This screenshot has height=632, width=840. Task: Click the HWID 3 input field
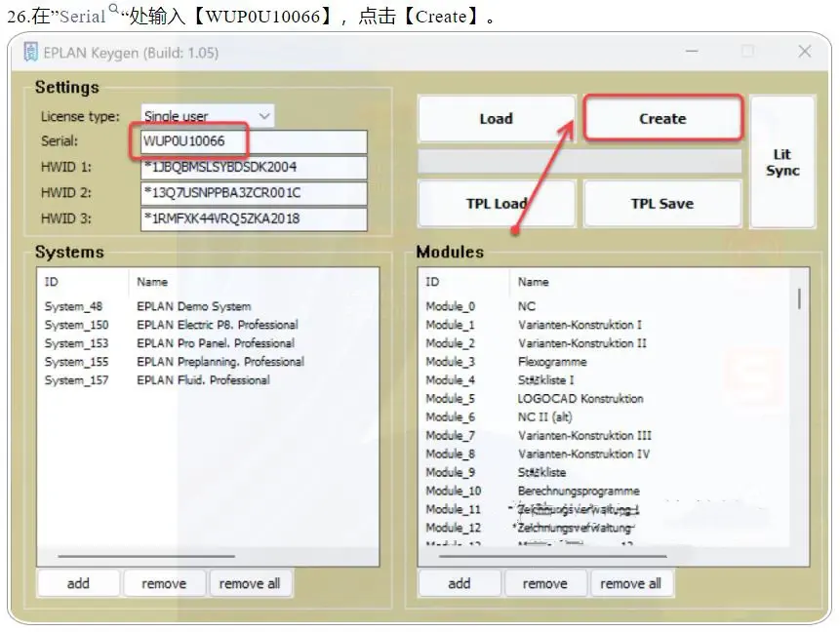254,218
